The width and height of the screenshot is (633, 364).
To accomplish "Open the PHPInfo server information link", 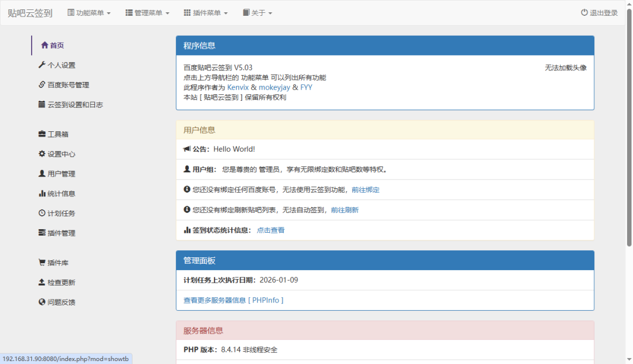I will click(x=233, y=300).
